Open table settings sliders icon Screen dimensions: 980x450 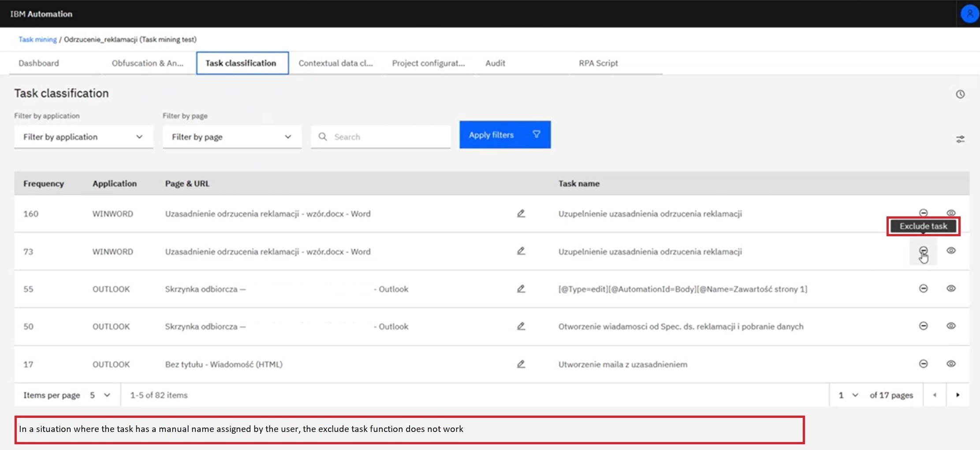[960, 139]
